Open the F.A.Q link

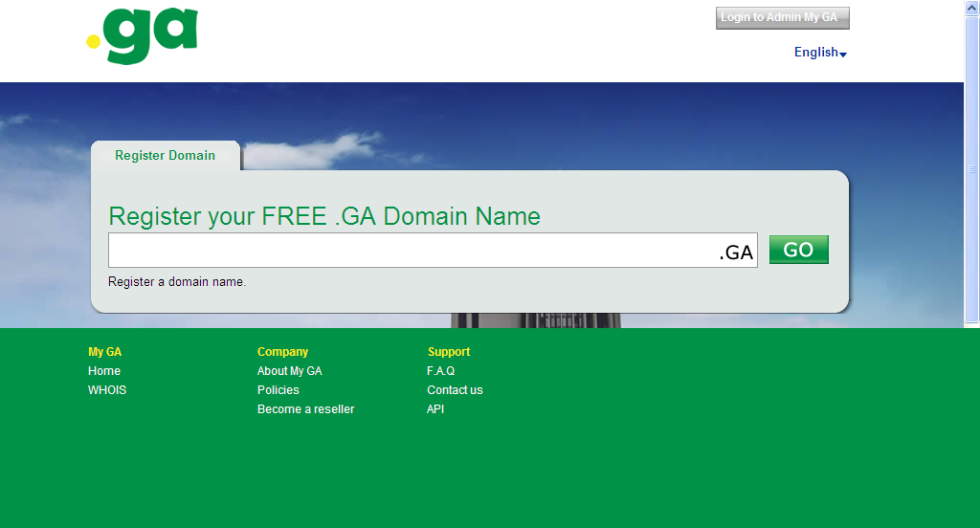click(x=440, y=371)
